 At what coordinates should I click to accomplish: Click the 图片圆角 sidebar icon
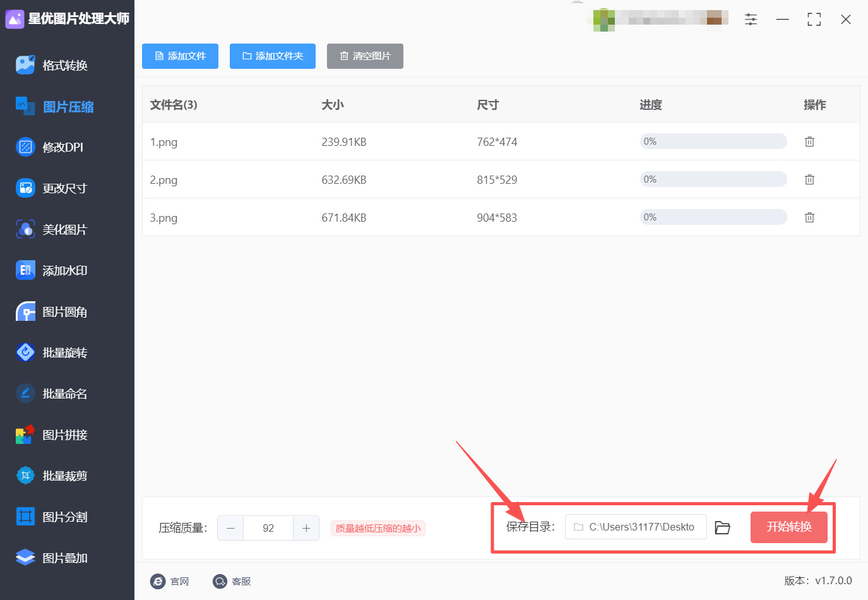coord(25,311)
